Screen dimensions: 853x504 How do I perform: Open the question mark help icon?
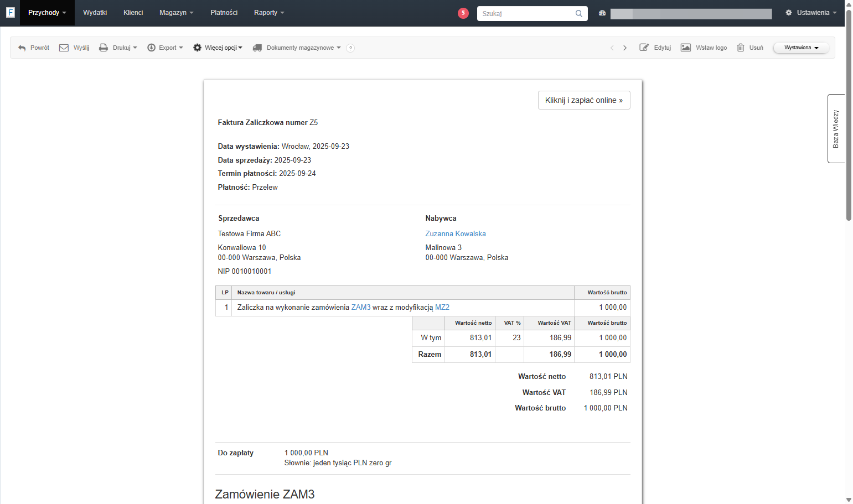click(x=350, y=48)
